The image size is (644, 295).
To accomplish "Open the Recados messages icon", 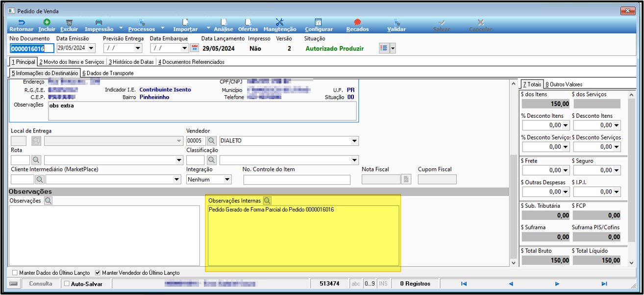I will click(x=357, y=22).
